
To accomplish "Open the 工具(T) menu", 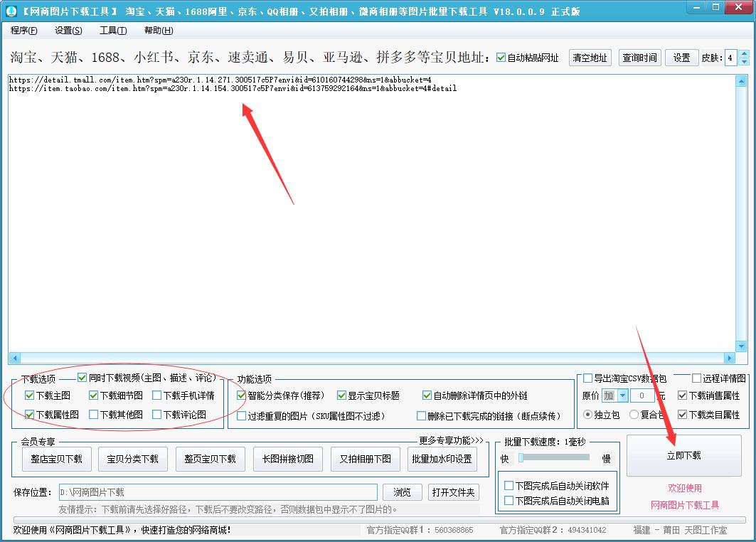I will click(113, 31).
